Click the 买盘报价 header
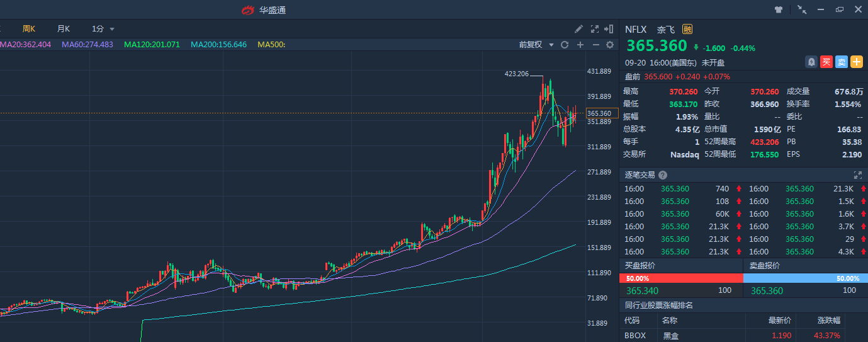The height and width of the screenshot is (342, 868). click(640, 266)
